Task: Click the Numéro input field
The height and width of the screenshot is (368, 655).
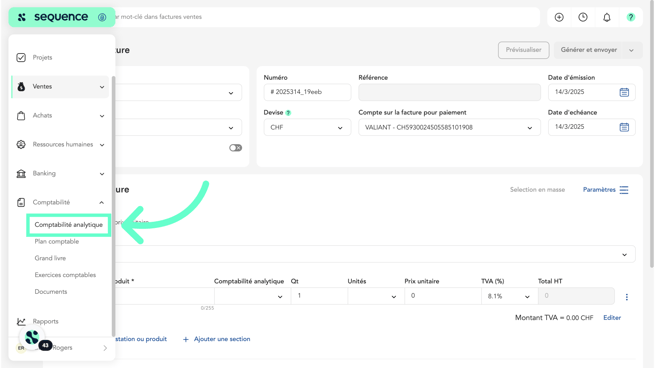Action: 307,92
